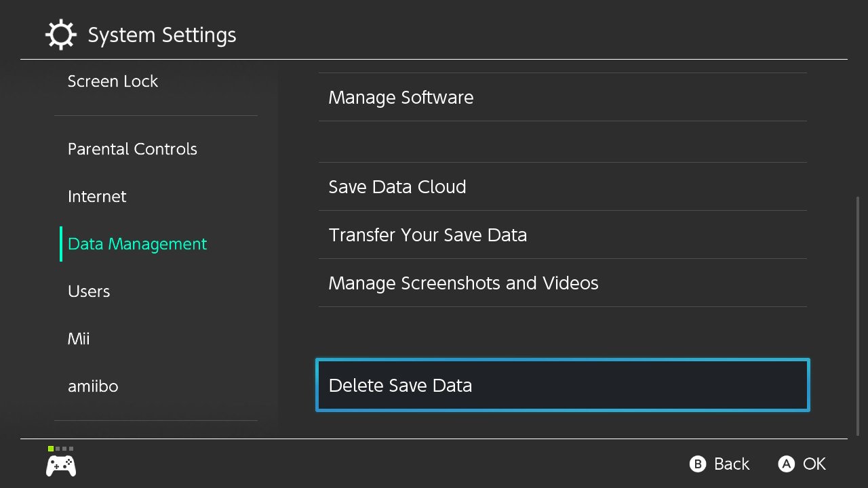Click the controller icon in bottom bar
This screenshot has height=488, width=868.
click(60, 466)
